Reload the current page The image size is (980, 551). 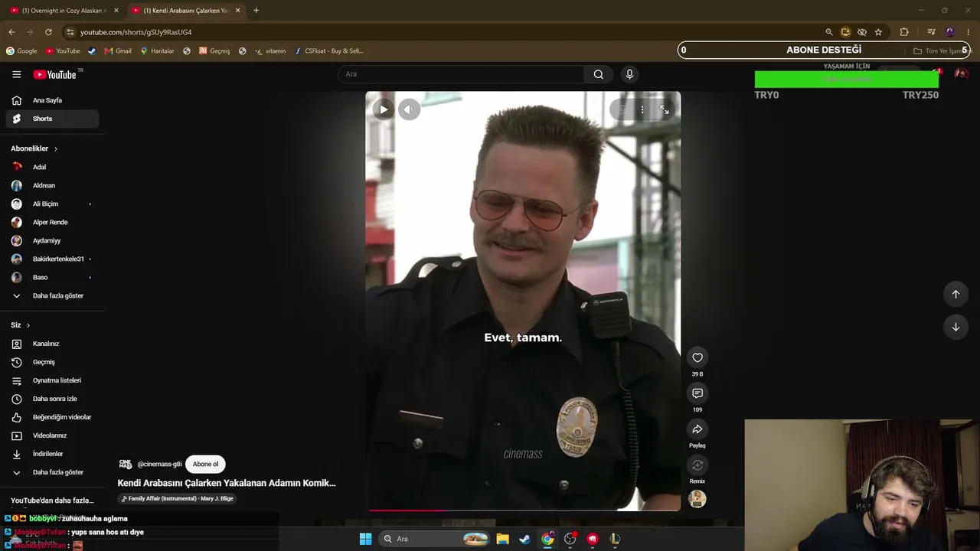[48, 32]
